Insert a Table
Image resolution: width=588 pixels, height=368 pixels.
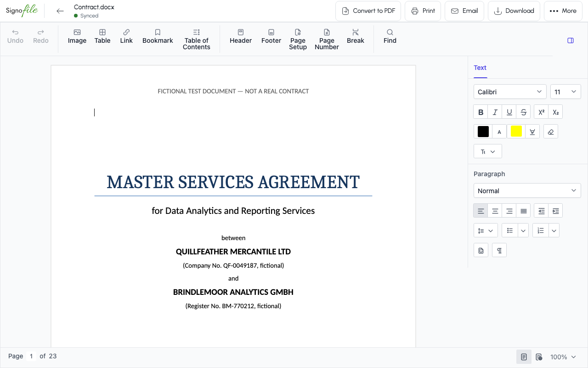pyautogui.click(x=102, y=36)
